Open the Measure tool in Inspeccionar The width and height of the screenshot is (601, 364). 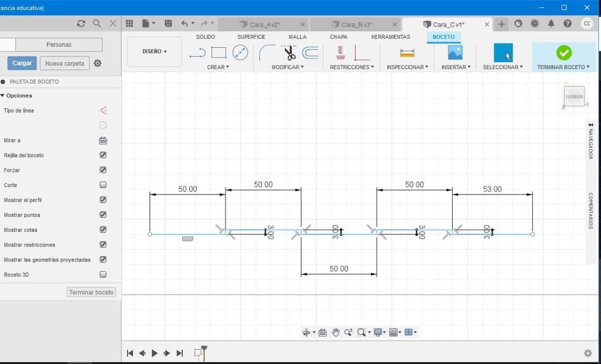pyautogui.click(x=407, y=53)
